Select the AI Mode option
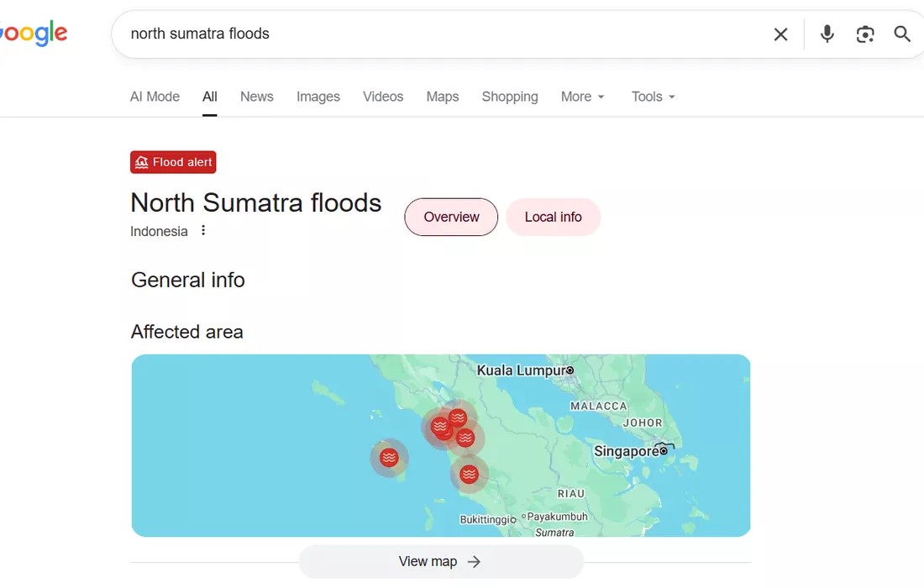Screen dimensions: 924x588 (155, 97)
